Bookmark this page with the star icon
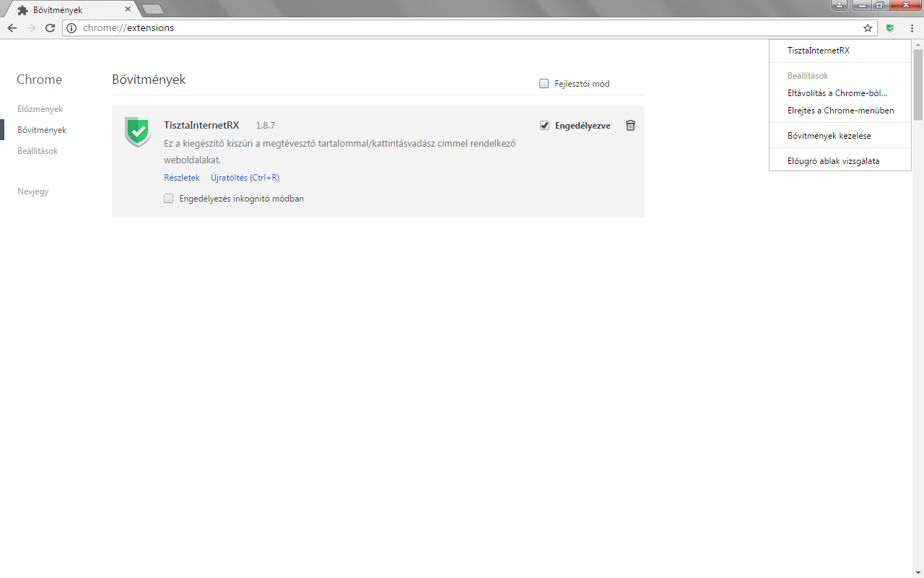The width and height of the screenshot is (924, 578). [868, 28]
